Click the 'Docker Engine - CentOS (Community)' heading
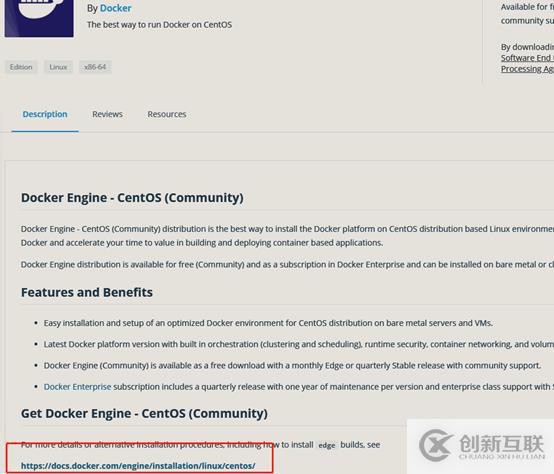The image size is (554, 474). 132,198
